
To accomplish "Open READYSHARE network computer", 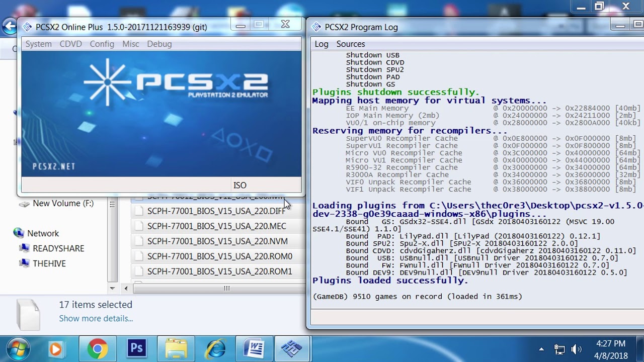I will click(58, 248).
